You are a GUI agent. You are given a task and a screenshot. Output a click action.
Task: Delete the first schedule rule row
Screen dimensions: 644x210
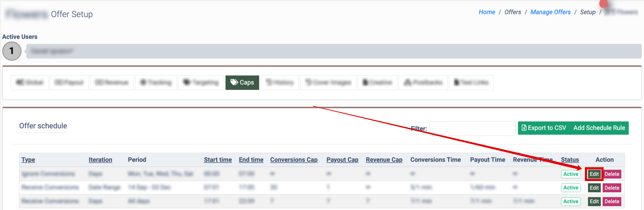(x=612, y=174)
